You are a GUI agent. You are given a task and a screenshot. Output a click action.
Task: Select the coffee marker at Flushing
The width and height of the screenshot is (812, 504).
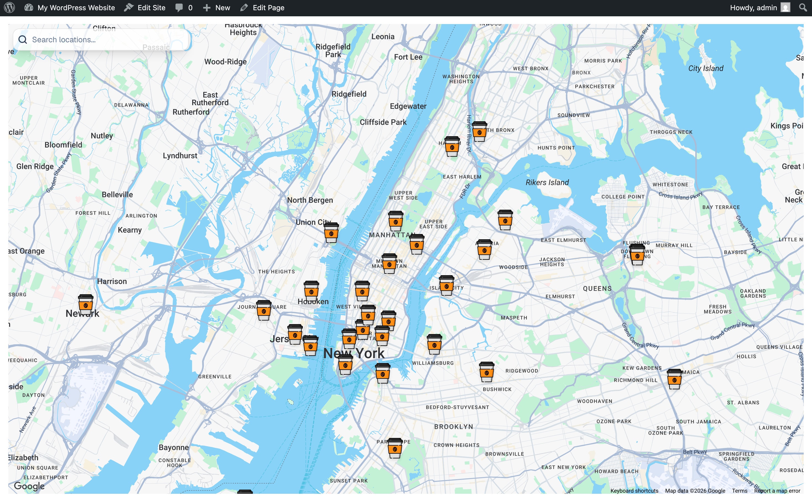[637, 255]
